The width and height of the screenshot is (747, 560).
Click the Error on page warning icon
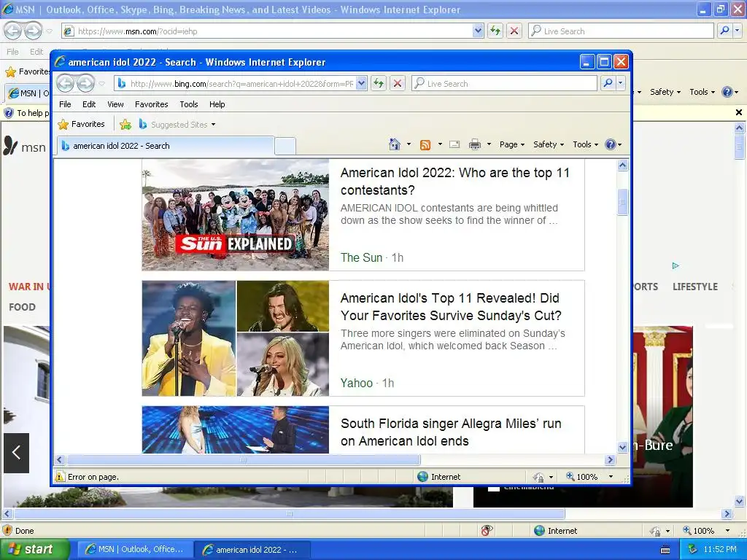pyautogui.click(x=60, y=477)
